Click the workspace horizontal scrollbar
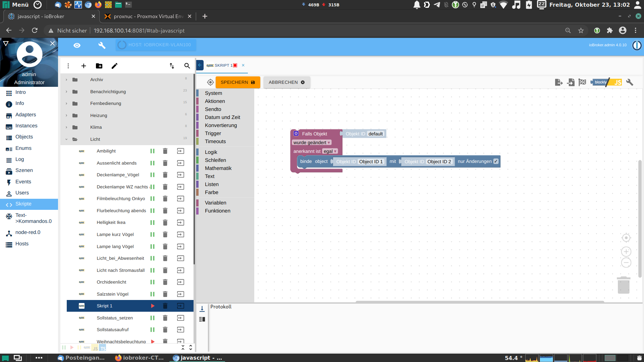Image resolution: width=644 pixels, height=362 pixels. click(480, 302)
